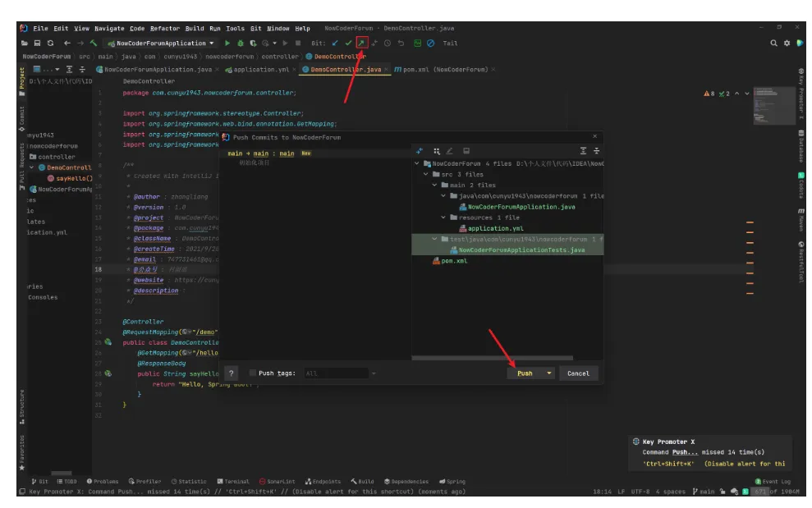Enable the Push tags checkbox
The height and width of the screenshot is (508, 812).
click(x=253, y=373)
